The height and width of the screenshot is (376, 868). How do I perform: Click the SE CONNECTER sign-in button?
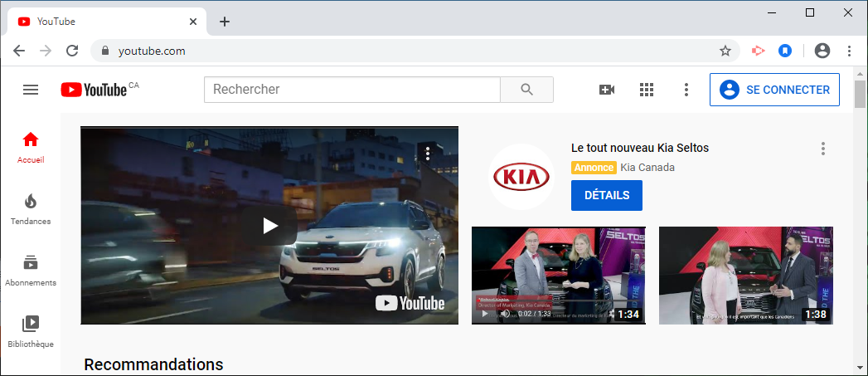pyautogui.click(x=774, y=90)
